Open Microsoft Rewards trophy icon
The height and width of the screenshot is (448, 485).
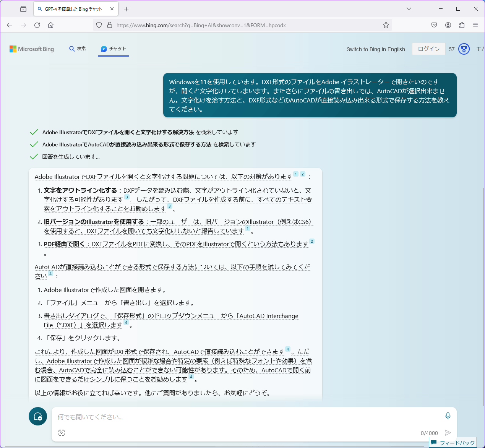[x=464, y=49]
